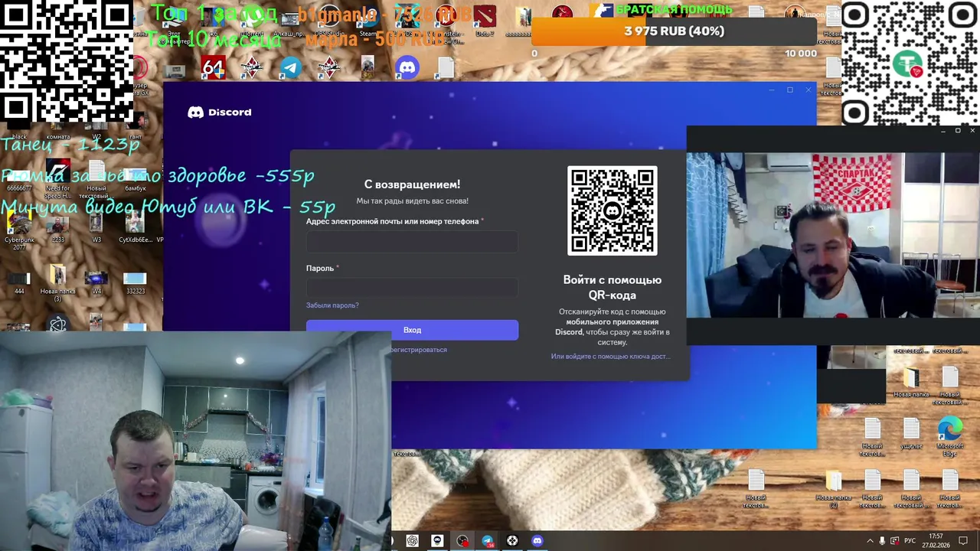Click the Discord logo in login window
980x551 pixels.
pyautogui.click(x=220, y=112)
